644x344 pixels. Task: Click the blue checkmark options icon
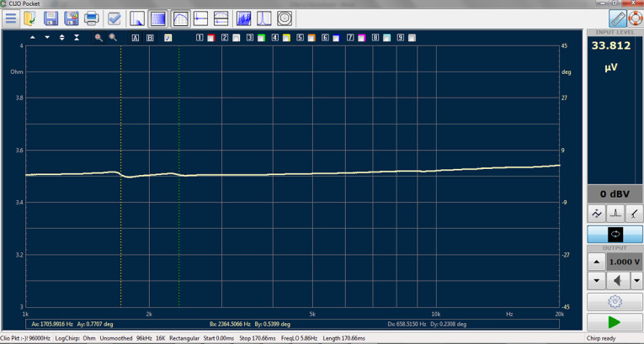click(114, 19)
